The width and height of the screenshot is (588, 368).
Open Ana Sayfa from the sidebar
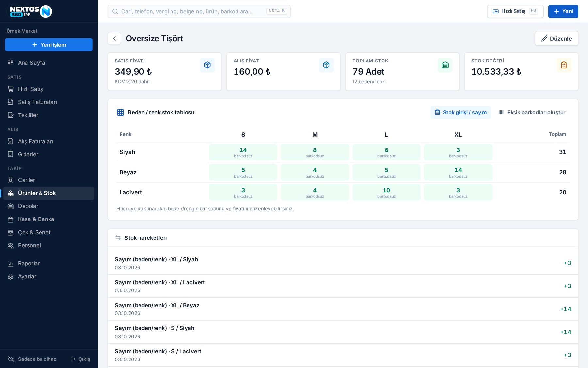point(49,63)
